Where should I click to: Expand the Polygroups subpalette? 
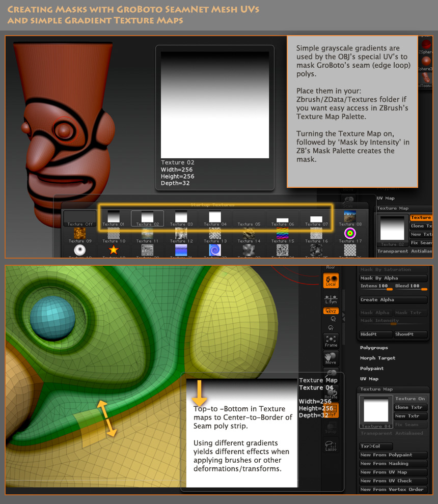[x=374, y=348]
